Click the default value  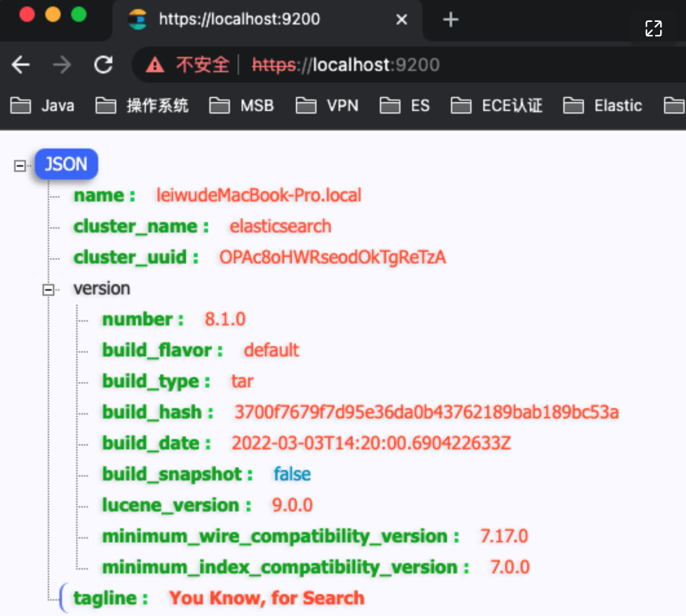pyautogui.click(x=272, y=351)
